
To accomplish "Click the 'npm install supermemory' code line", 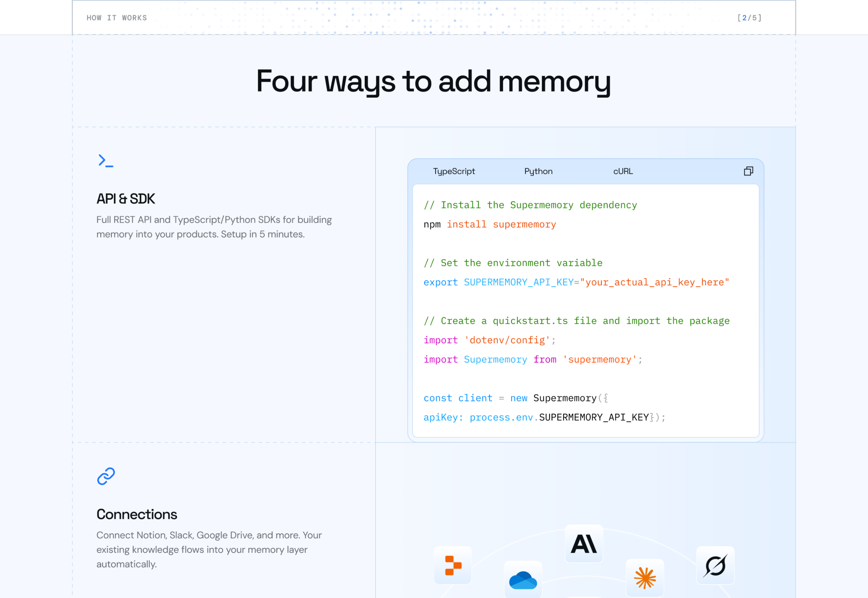I will click(x=489, y=224).
